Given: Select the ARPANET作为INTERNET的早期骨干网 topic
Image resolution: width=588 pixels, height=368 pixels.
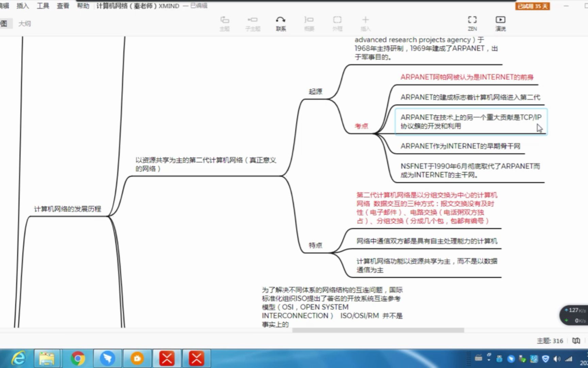Looking at the screenshot, I should pyautogui.click(x=460, y=146).
